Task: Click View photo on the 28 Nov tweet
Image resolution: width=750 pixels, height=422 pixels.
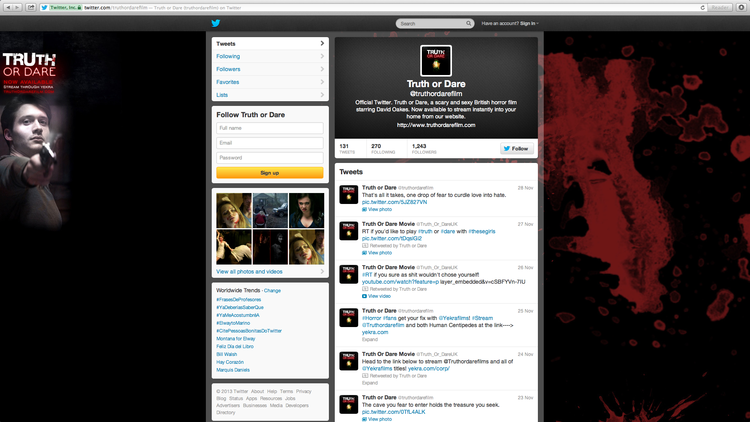Action: pos(377,210)
